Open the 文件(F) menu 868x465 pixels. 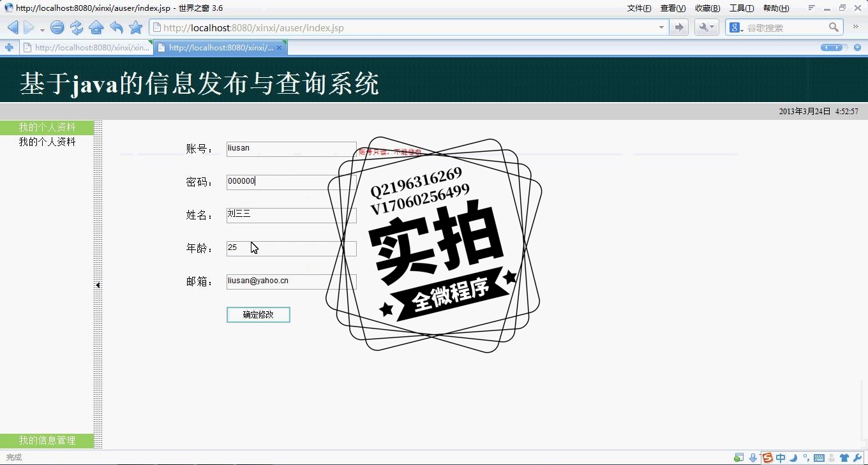(639, 8)
